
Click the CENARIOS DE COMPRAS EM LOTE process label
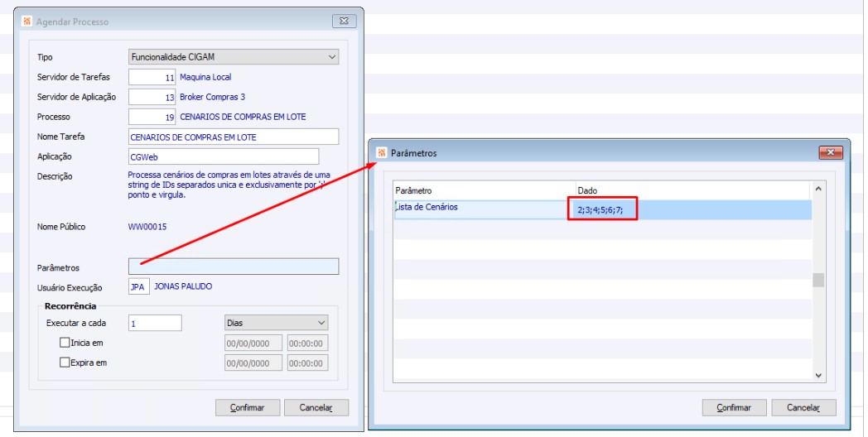[243, 118]
